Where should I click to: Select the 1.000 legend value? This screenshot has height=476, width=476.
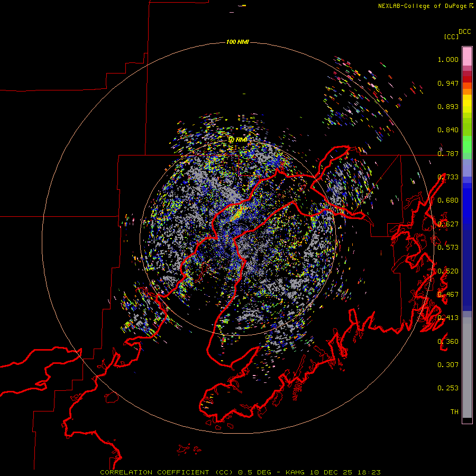coord(448,59)
